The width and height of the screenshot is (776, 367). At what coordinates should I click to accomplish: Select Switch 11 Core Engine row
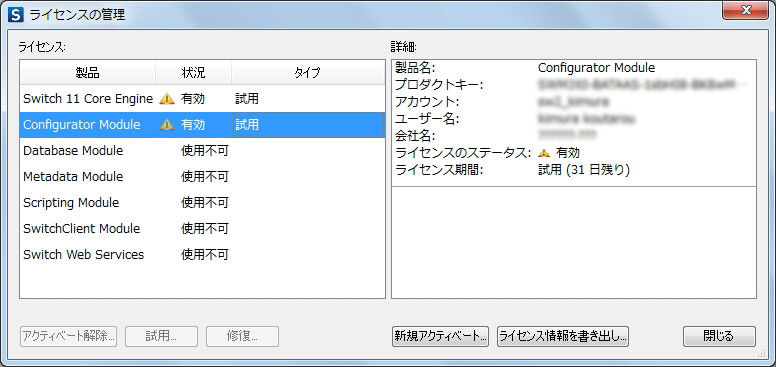202,99
